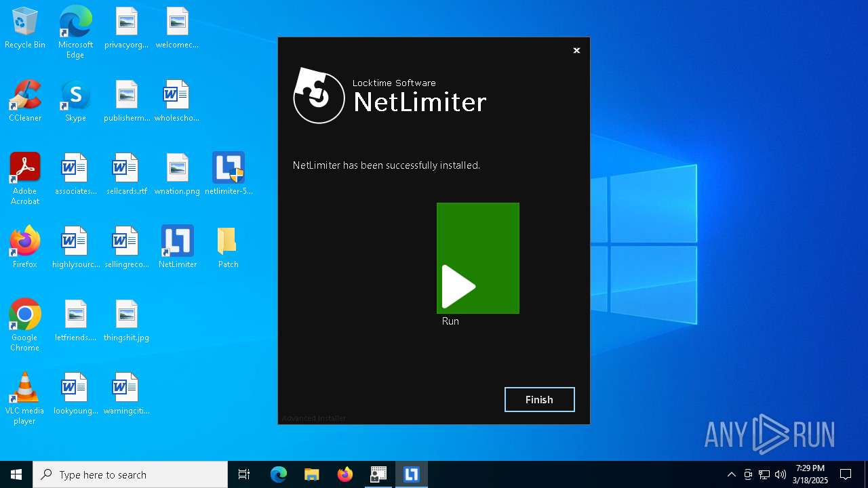Open the Windows Start menu
Screen dimensions: 868x488
(16, 474)
